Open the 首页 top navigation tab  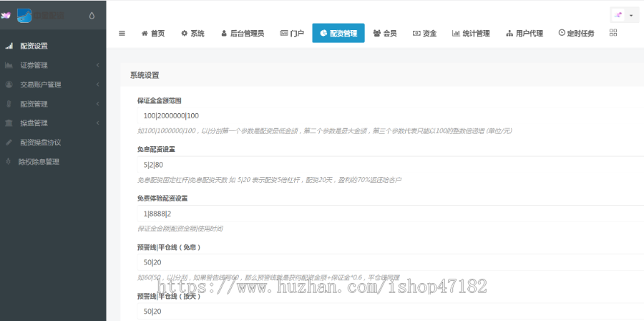[153, 33]
